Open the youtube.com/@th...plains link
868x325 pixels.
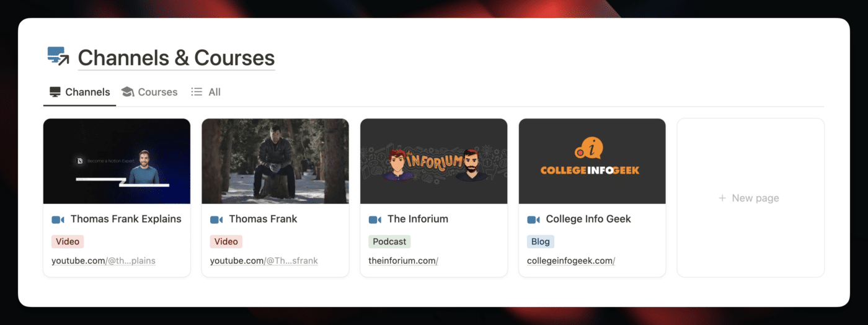click(103, 260)
